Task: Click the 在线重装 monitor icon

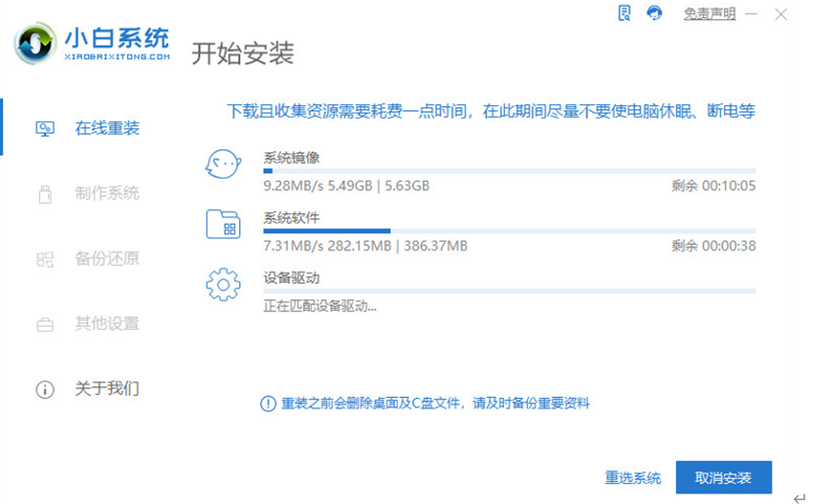Action: (x=45, y=128)
